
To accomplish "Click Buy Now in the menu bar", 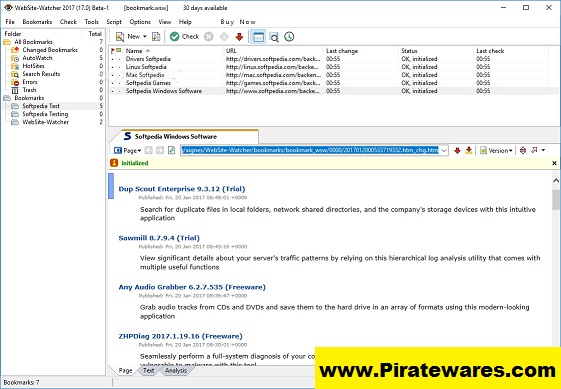I will [238, 22].
